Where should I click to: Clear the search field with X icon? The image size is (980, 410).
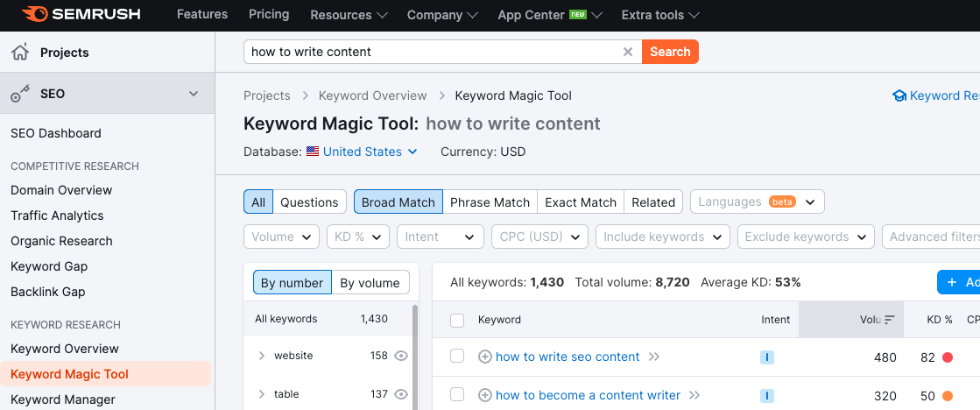(x=627, y=52)
